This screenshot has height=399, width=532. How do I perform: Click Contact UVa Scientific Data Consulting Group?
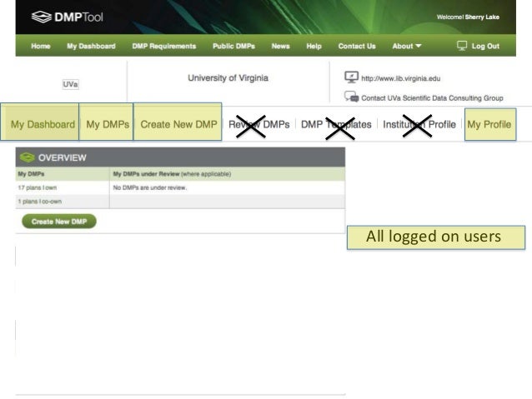point(432,98)
